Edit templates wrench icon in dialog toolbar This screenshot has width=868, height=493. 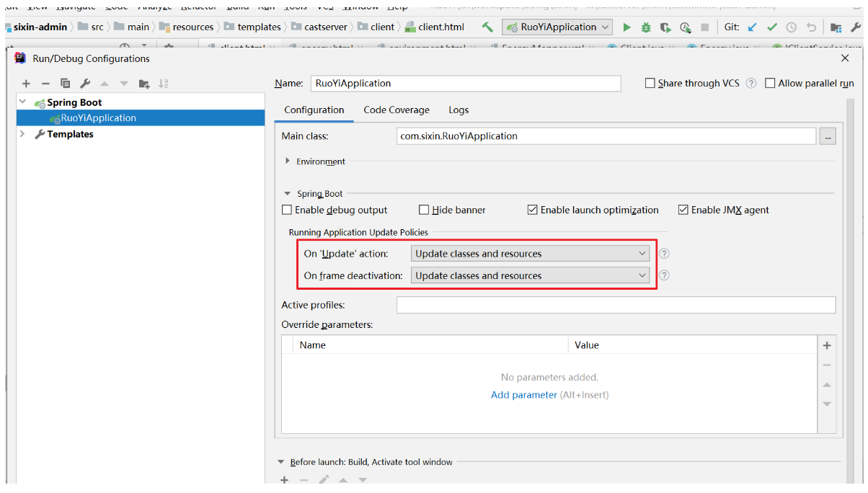click(x=85, y=84)
